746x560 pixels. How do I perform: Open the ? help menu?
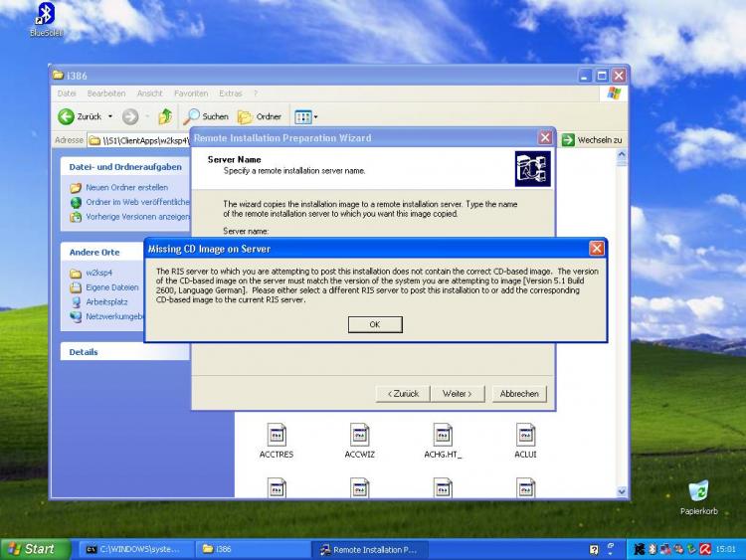pos(256,93)
